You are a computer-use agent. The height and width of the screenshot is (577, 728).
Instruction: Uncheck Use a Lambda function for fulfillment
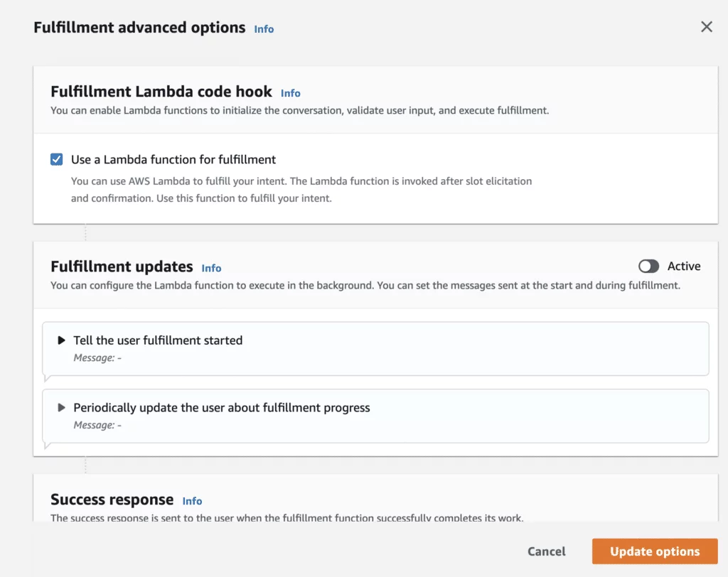[x=57, y=159]
